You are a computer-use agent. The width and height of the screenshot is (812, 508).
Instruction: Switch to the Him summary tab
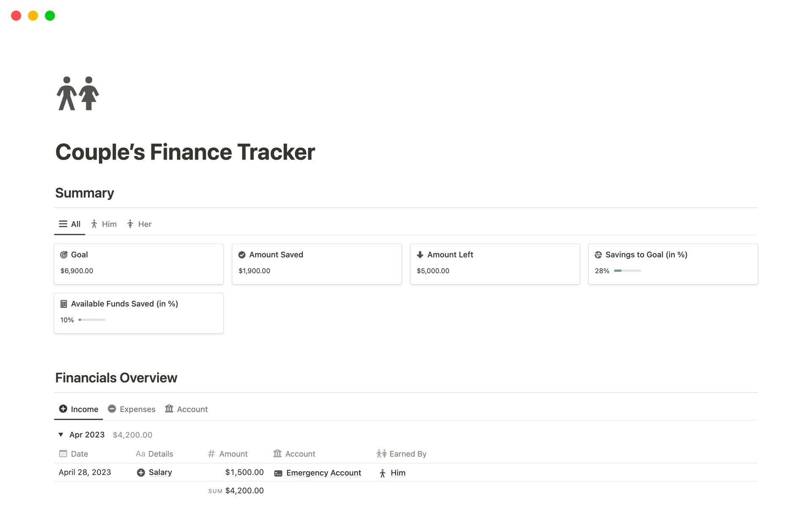[x=104, y=224]
